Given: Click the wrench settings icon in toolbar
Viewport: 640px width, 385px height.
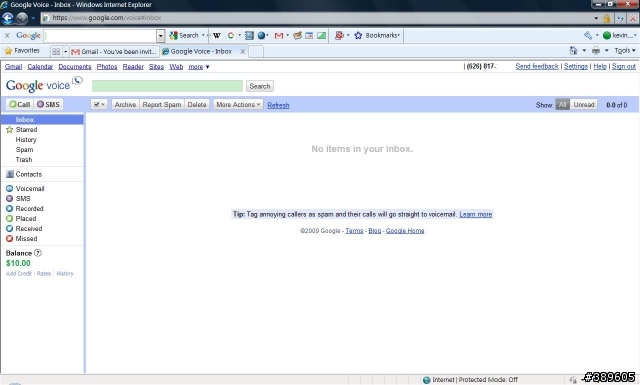Looking at the screenshot, I should 588,36.
